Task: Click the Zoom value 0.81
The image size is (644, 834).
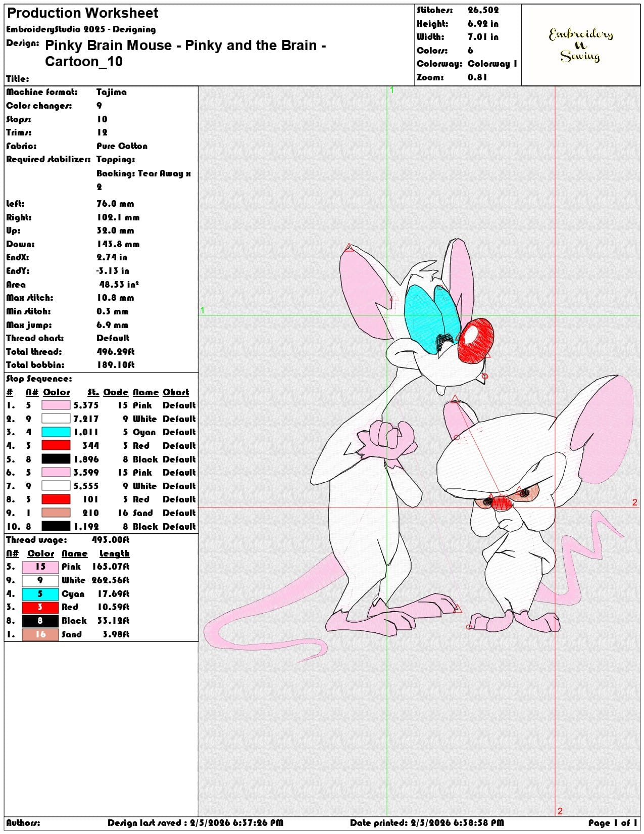Action: (477, 77)
